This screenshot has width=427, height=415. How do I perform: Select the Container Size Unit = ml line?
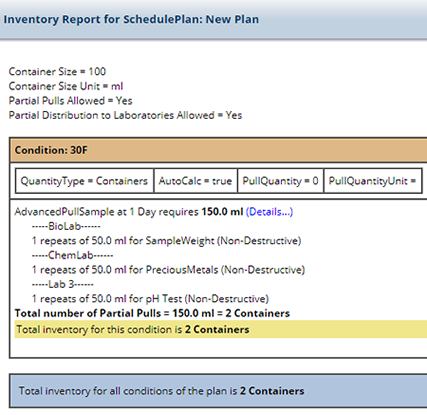click(x=66, y=86)
